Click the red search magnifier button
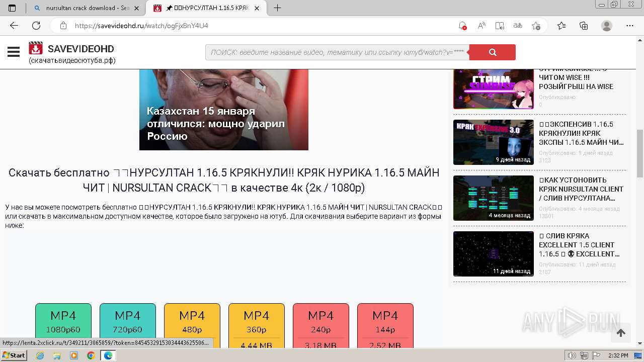The height and width of the screenshot is (362, 644). coord(493,52)
